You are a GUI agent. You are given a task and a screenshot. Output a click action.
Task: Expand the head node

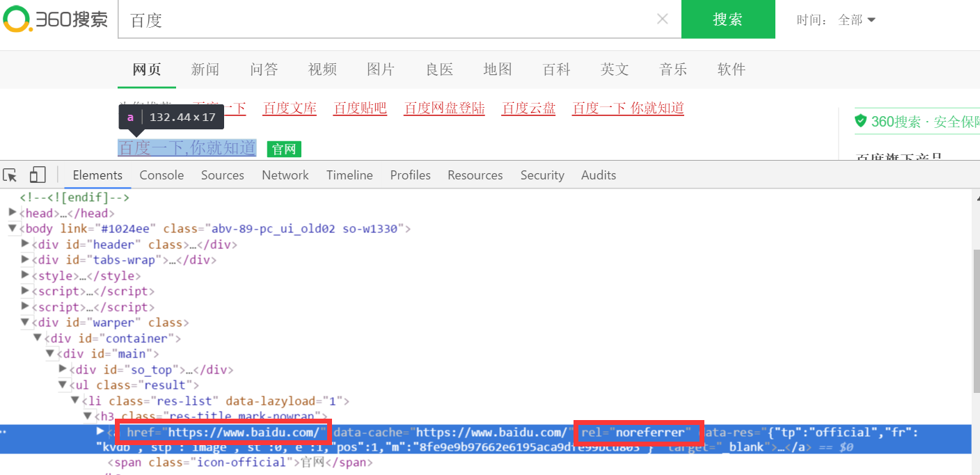tap(13, 212)
